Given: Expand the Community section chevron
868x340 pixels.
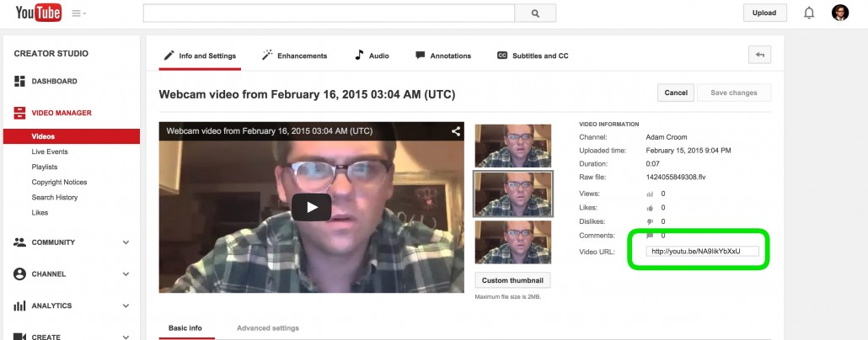Looking at the screenshot, I should (126, 242).
